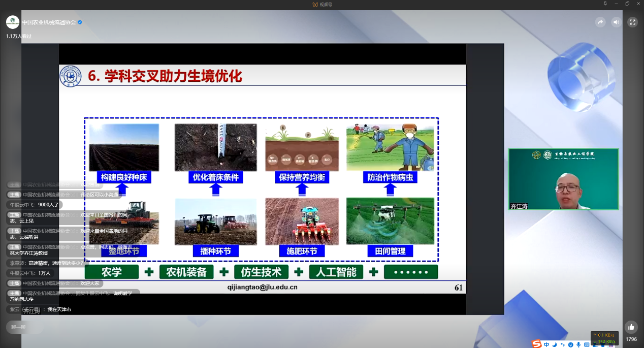Pin the window on top

tap(605, 4)
